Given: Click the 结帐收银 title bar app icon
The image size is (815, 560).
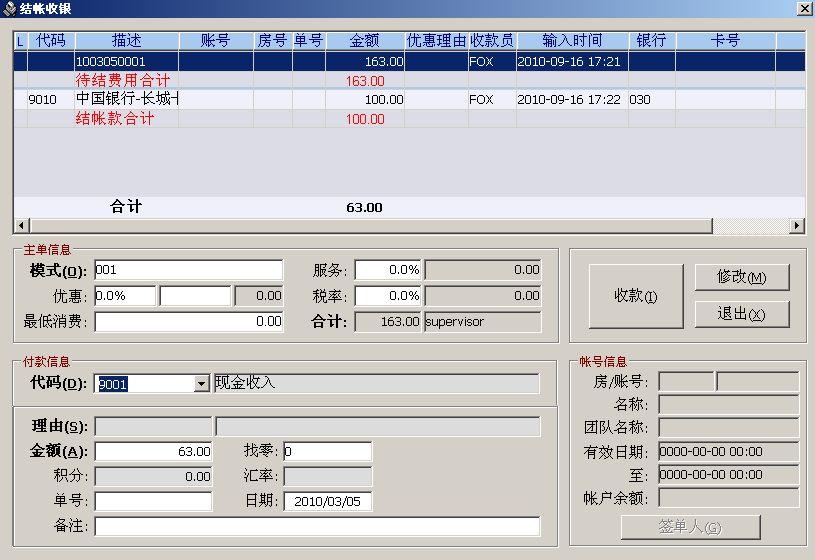Looking at the screenshot, I should (x=9, y=8).
